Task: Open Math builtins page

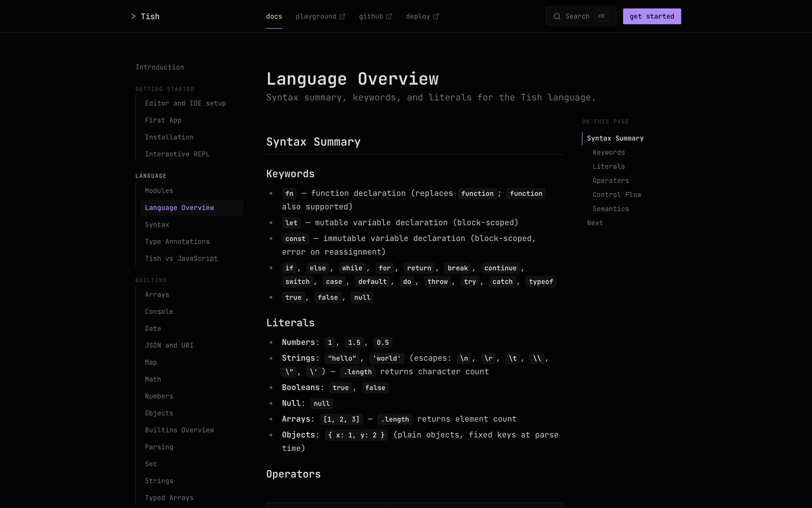Action: (153, 379)
